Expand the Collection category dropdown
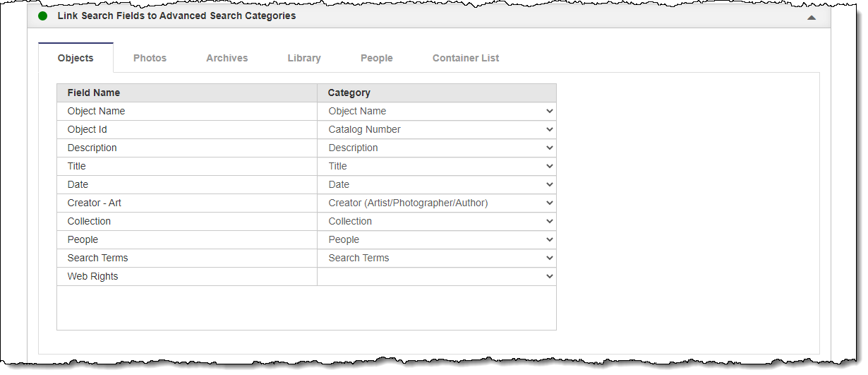Image resolution: width=868 pixels, height=375 pixels. [x=437, y=221]
